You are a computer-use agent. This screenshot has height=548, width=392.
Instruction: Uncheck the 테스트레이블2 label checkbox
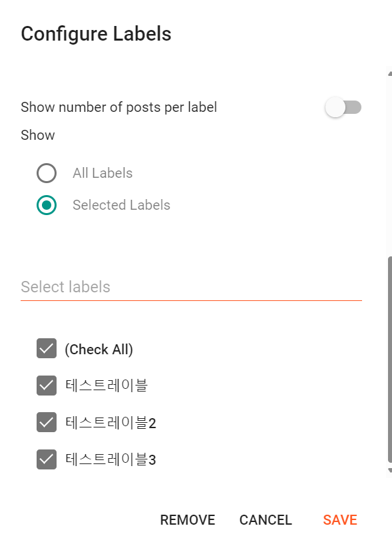46,422
